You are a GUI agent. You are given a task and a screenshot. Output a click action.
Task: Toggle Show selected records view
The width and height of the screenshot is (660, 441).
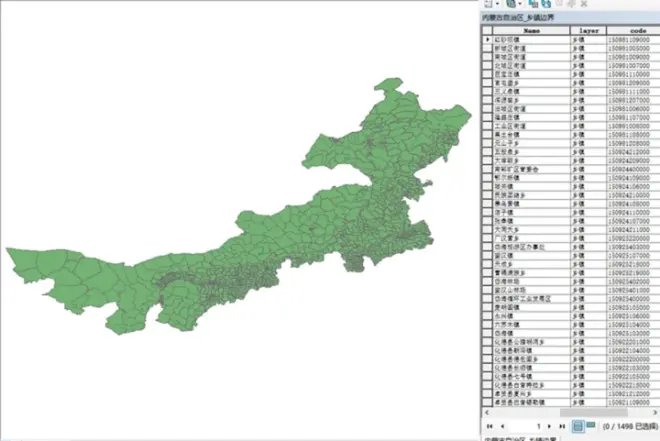click(x=591, y=426)
